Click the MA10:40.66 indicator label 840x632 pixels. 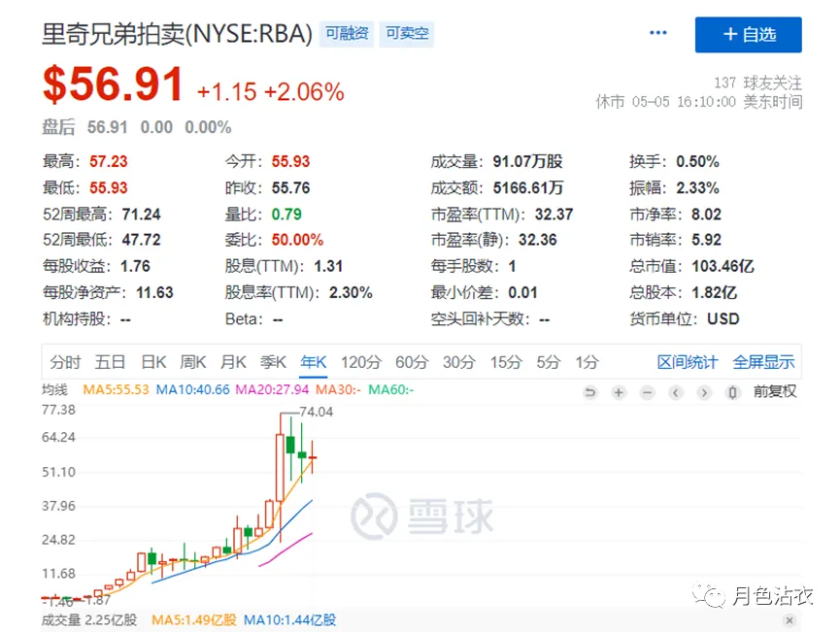pos(192,390)
